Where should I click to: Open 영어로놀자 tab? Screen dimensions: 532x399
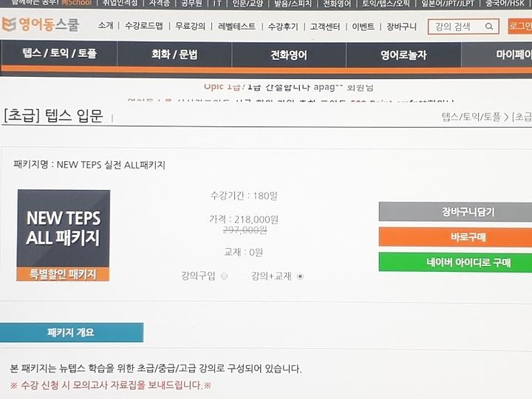click(x=403, y=55)
